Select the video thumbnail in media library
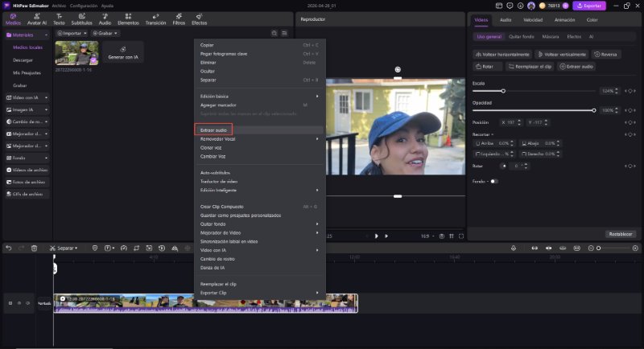Screen dimensions: 644x349 tap(76, 53)
